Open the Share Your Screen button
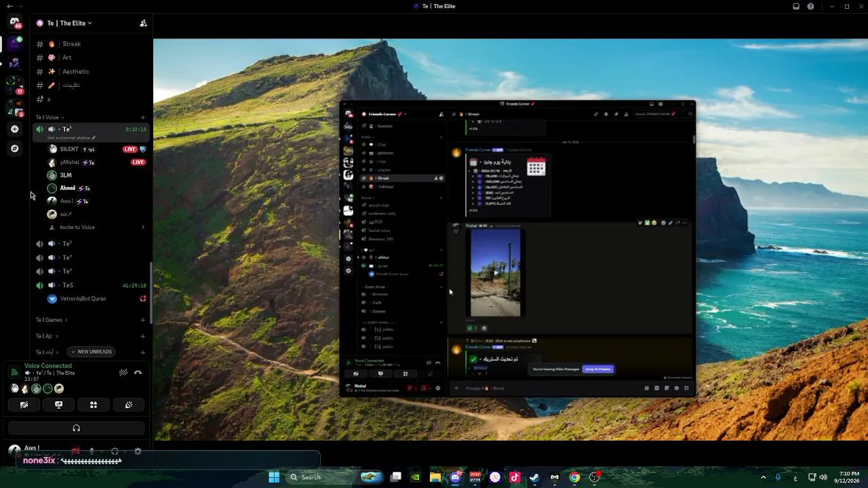This screenshot has width=868, height=488. coord(58,405)
